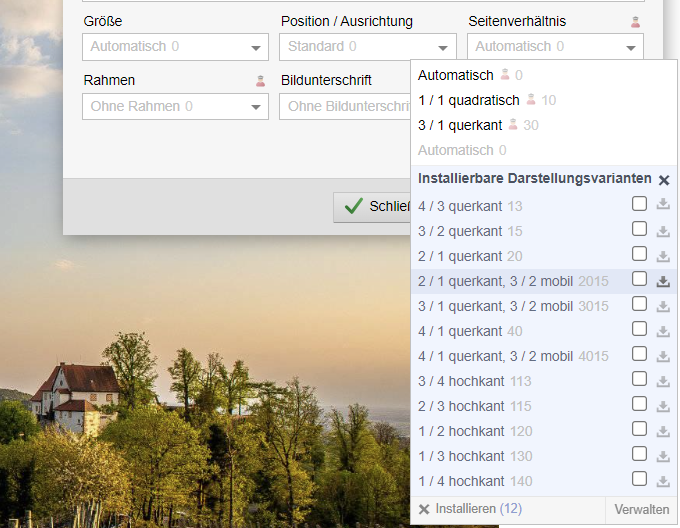Click the Installieren (12) button

471,509
